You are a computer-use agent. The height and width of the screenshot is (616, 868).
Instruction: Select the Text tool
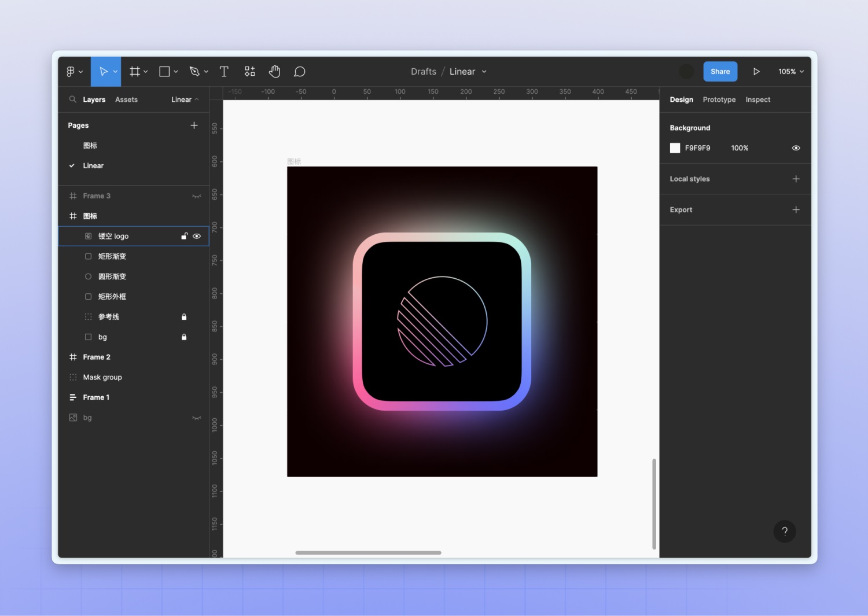(x=224, y=72)
